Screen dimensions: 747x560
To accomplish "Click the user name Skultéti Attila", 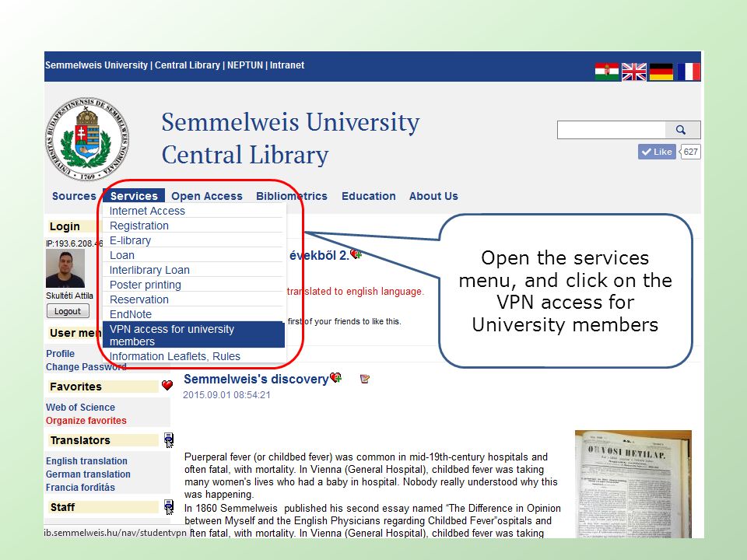I will (x=69, y=296).
